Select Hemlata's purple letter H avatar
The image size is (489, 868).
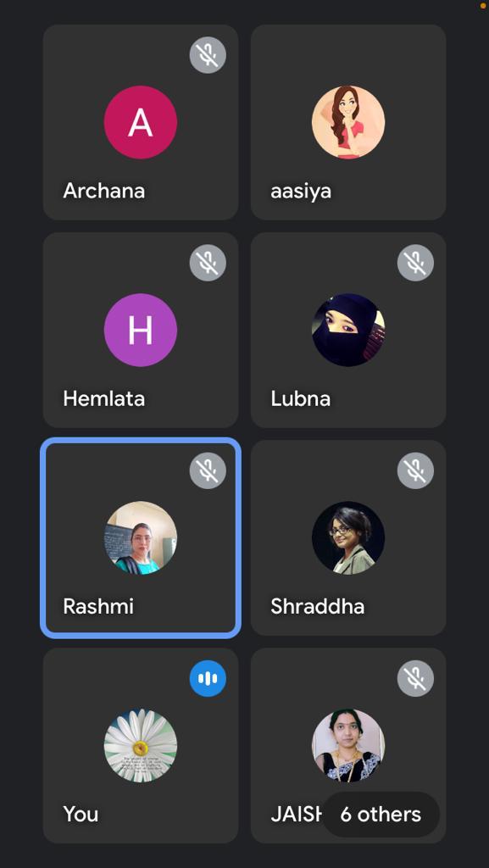(141, 330)
